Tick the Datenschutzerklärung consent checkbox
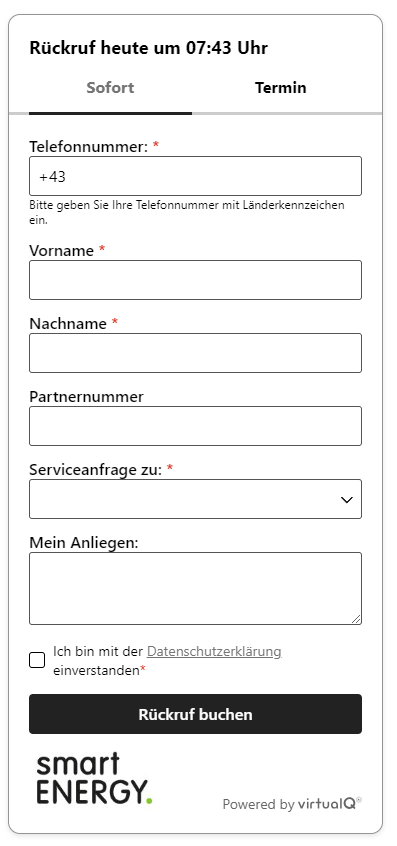Screen dimensions: 397x846 37,660
